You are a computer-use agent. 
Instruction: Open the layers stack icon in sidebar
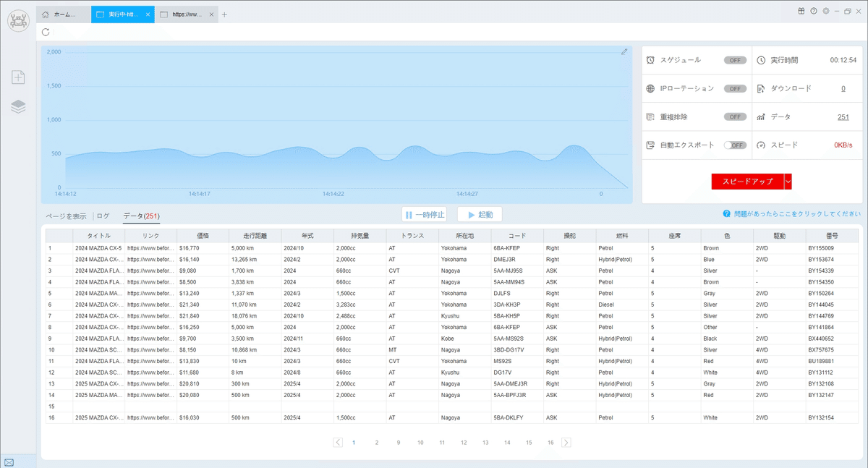[18, 107]
